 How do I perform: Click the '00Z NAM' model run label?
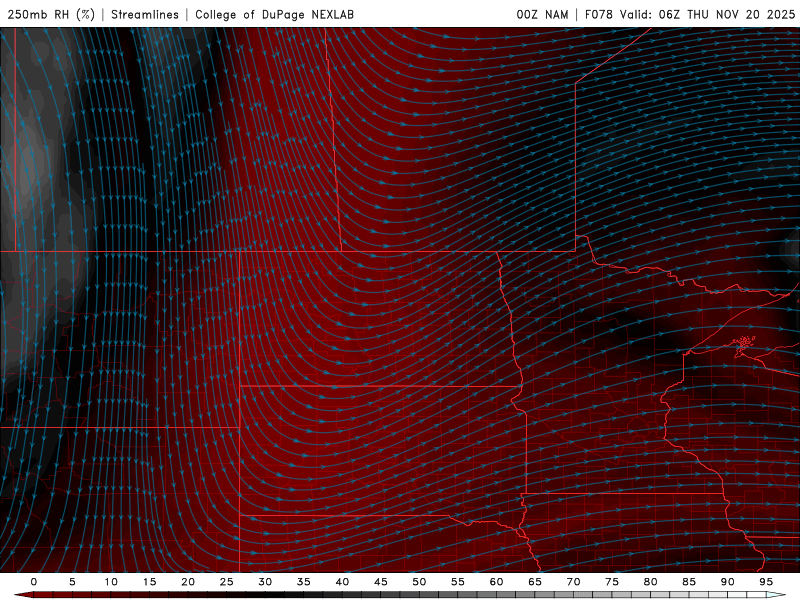(x=542, y=14)
